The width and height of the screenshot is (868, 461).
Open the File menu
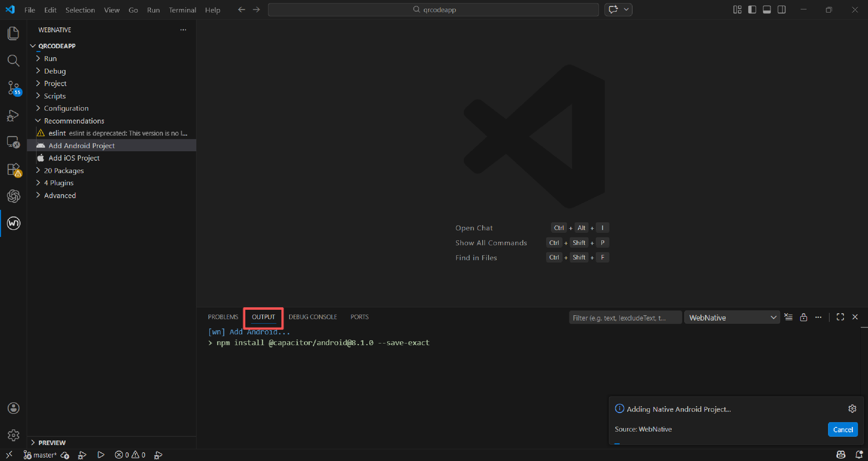tap(30, 10)
